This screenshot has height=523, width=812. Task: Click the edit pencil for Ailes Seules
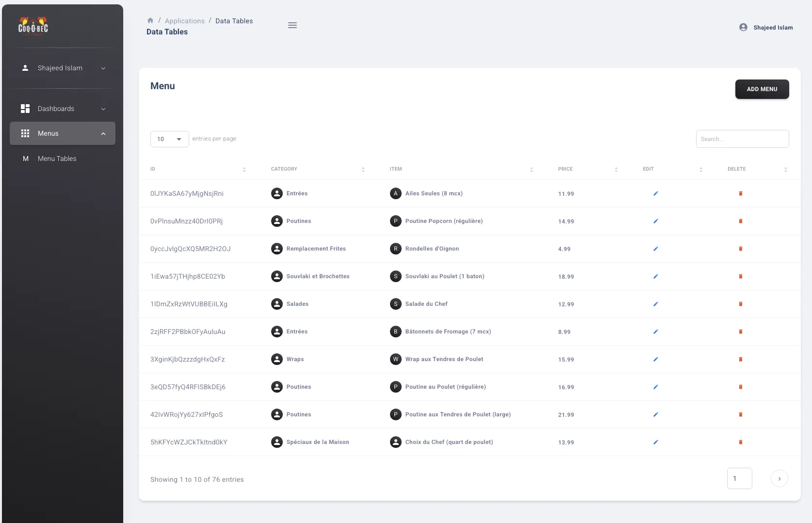coord(655,193)
